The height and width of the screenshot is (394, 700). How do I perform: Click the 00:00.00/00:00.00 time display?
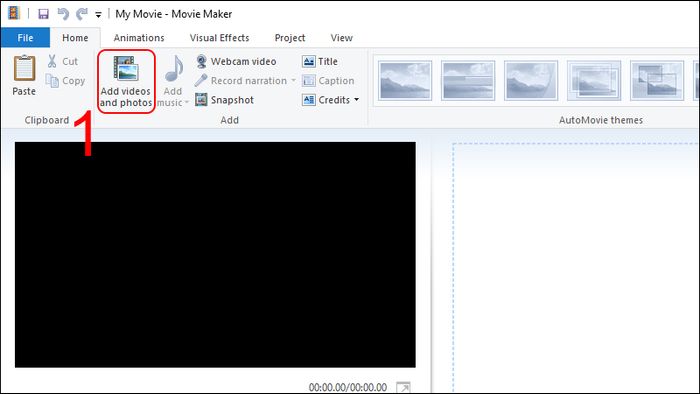348,387
